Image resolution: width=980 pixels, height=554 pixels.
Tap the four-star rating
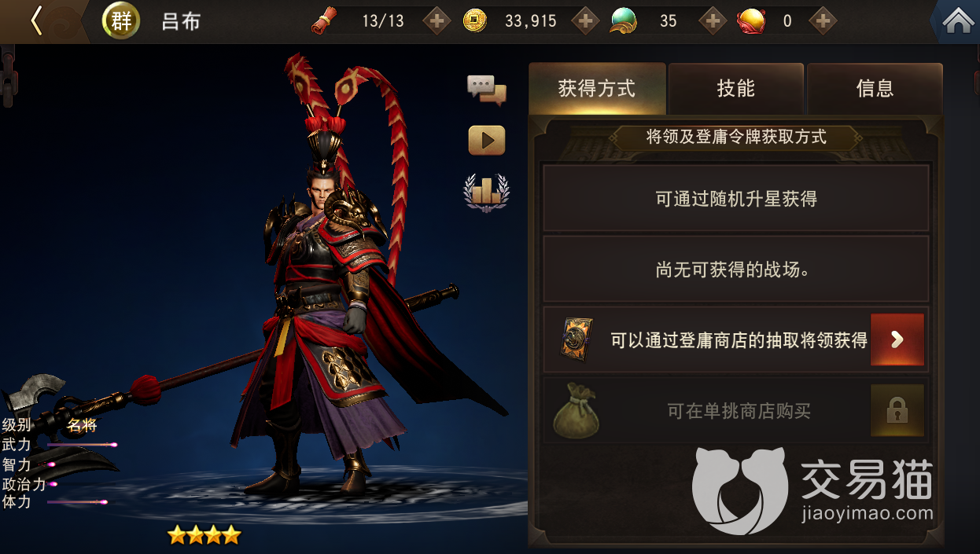tap(204, 536)
